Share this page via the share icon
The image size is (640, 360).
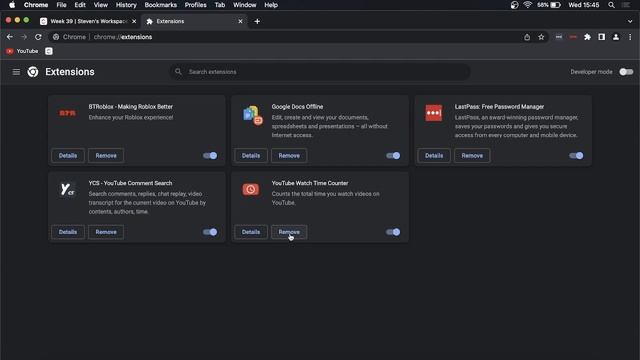(527, 37)
